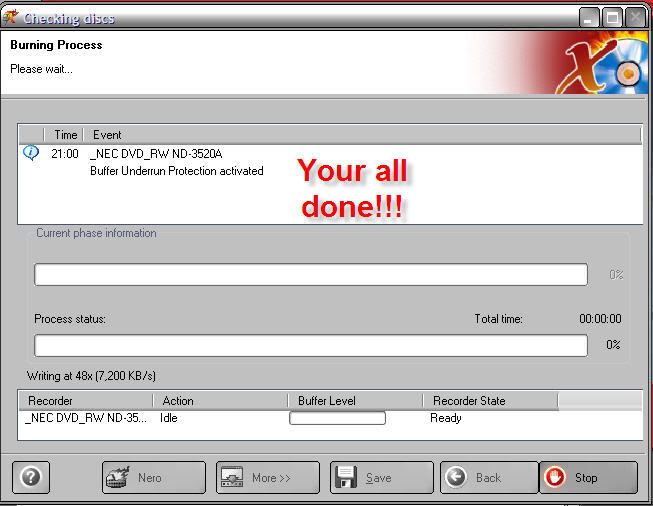The width and height of the screenshot is (653, 506).
Task: Open Nero from the bottom button
Action: [154, 477]
